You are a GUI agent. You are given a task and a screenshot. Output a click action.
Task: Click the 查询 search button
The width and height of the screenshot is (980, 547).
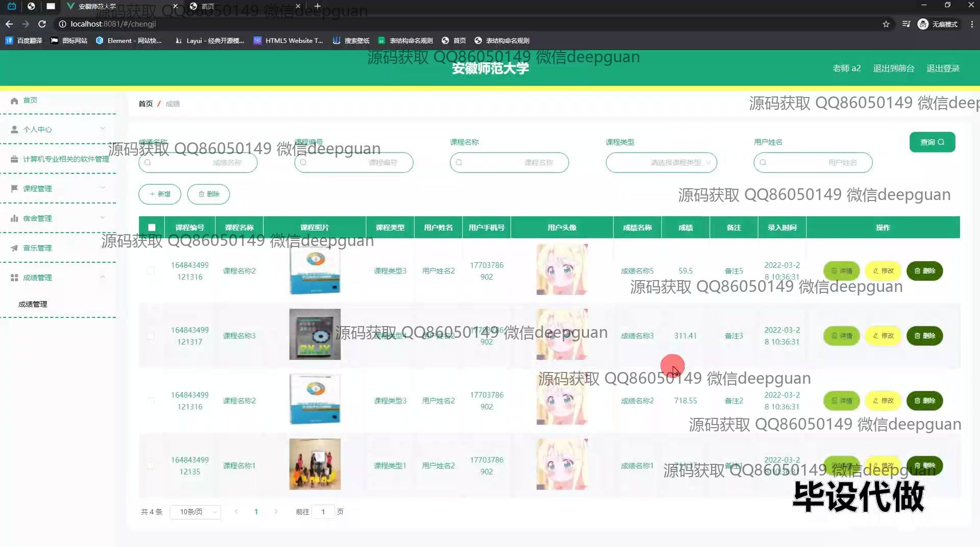click(933, 142)
